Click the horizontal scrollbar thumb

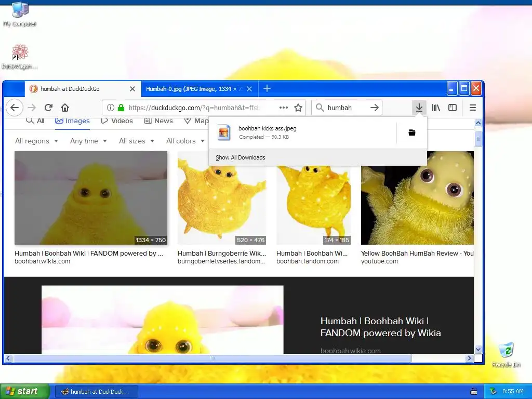click(x=212, y=358)
